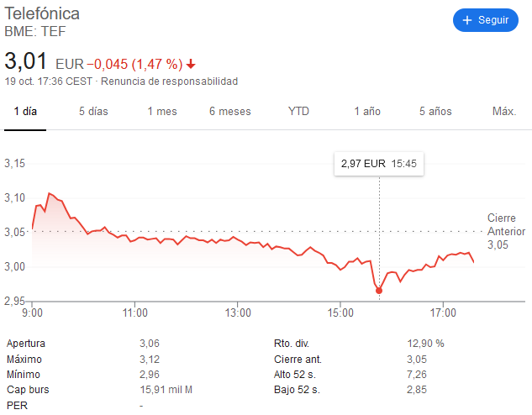Click the 13:00 axis label
Viewport: 532px width, 415px height.
(x=238, y=313)
